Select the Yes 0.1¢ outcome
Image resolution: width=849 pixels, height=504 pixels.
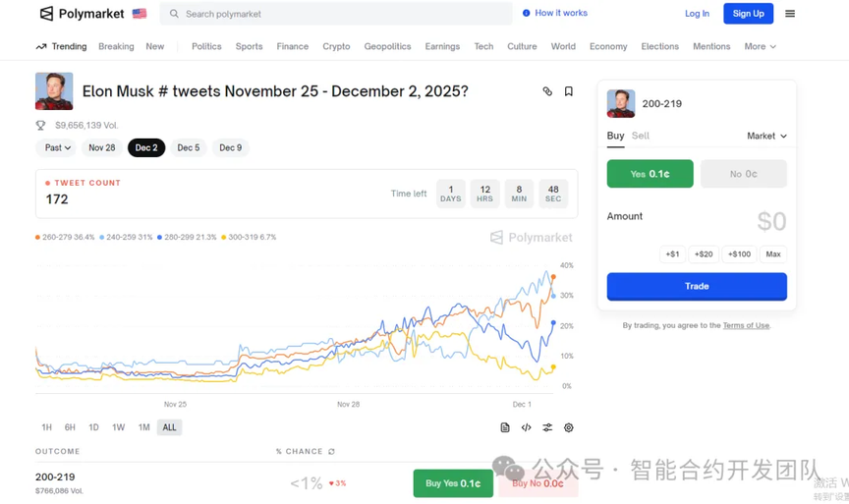click(650, 174)
